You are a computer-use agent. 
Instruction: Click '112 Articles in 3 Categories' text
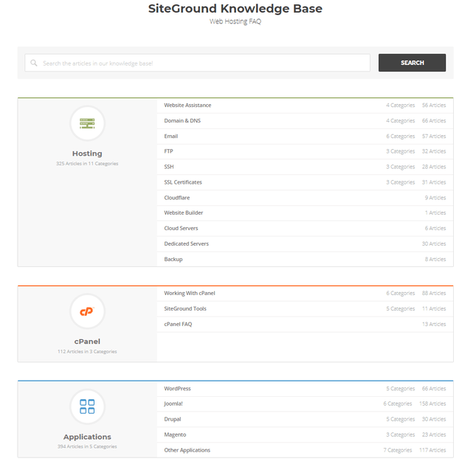(x=87, y=351)
